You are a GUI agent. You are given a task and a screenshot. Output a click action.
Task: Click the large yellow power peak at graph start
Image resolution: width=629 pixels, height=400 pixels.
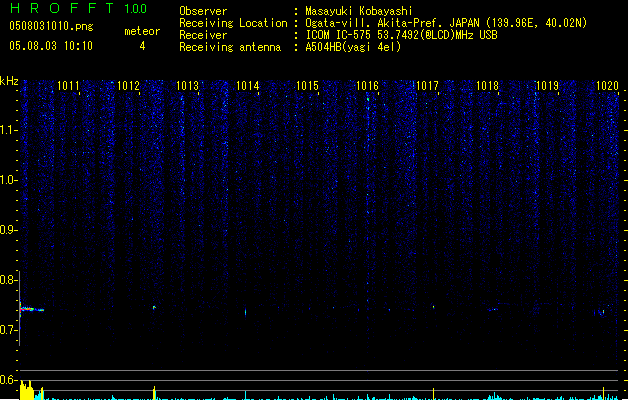point(27,390)
